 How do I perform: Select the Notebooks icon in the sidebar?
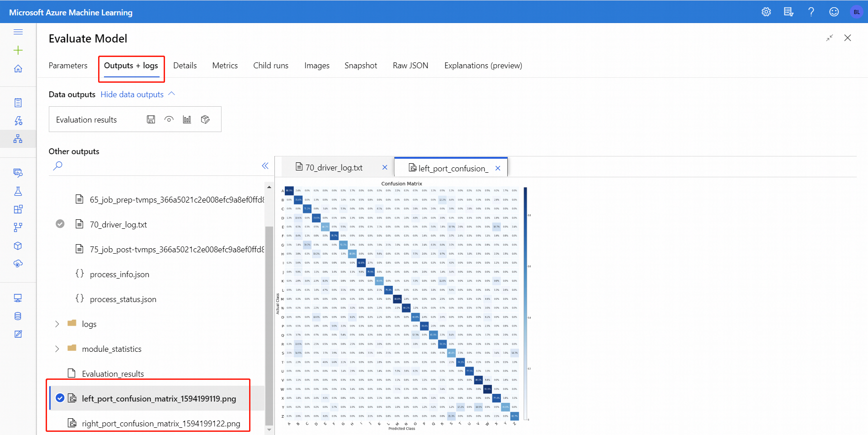click(18, 102)
